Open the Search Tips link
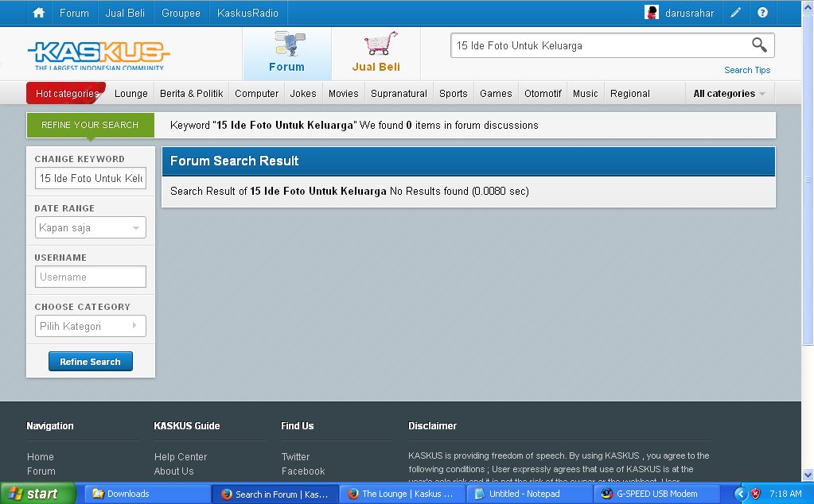Screen dimensions: 814x504 747,70
